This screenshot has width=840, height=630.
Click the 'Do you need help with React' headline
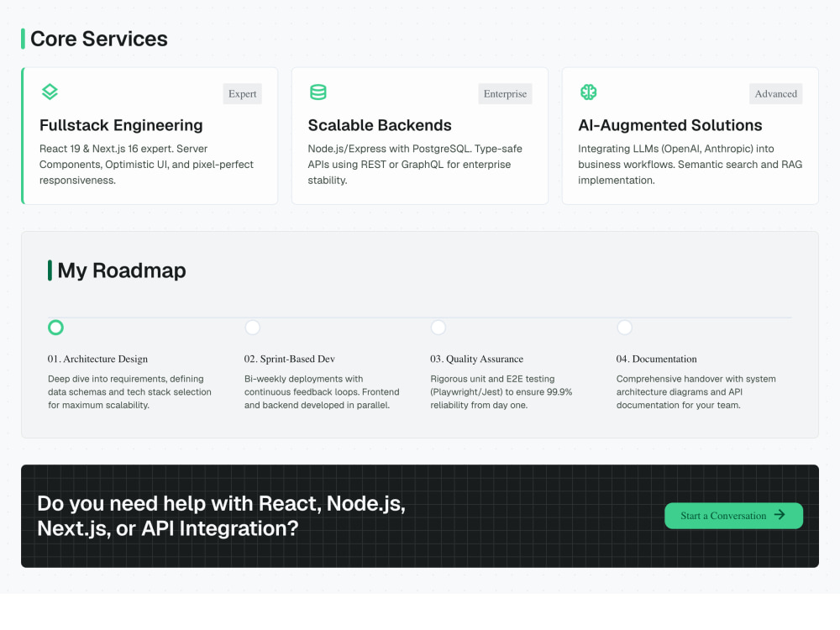pyautogui.click(x=221, y=516)
